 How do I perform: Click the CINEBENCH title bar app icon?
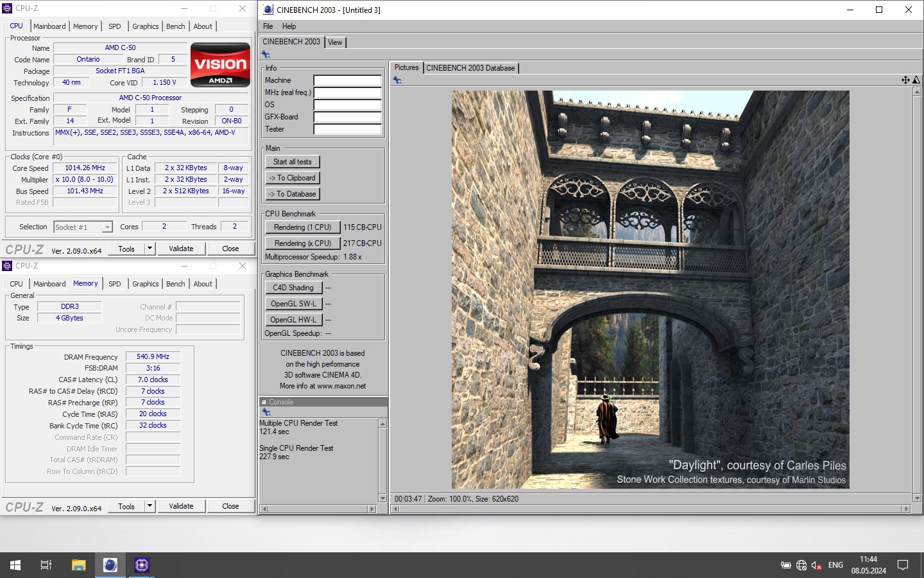click(x=268, y=10)
